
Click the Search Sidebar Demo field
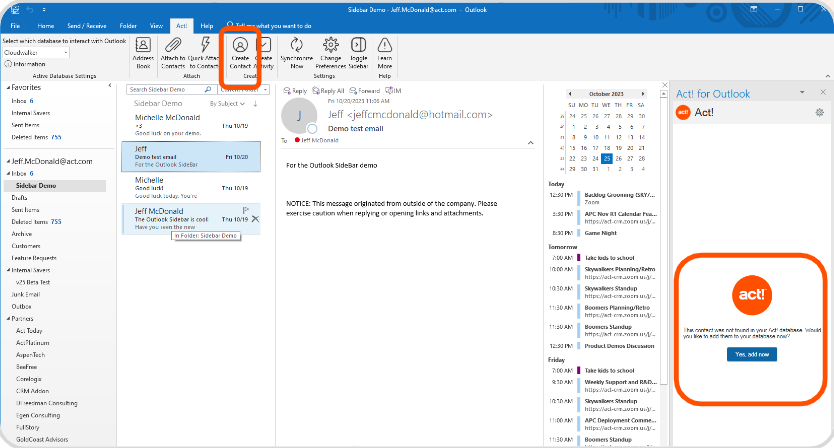point(156,89)
